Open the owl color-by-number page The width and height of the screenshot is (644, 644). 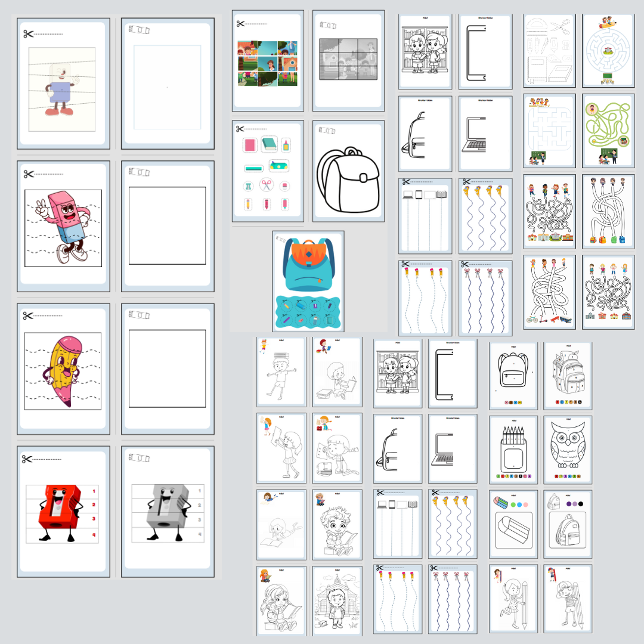pos(568,450)
